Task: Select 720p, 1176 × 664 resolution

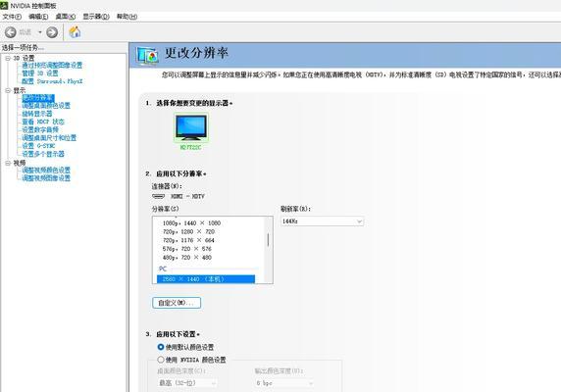Action: 188,240
